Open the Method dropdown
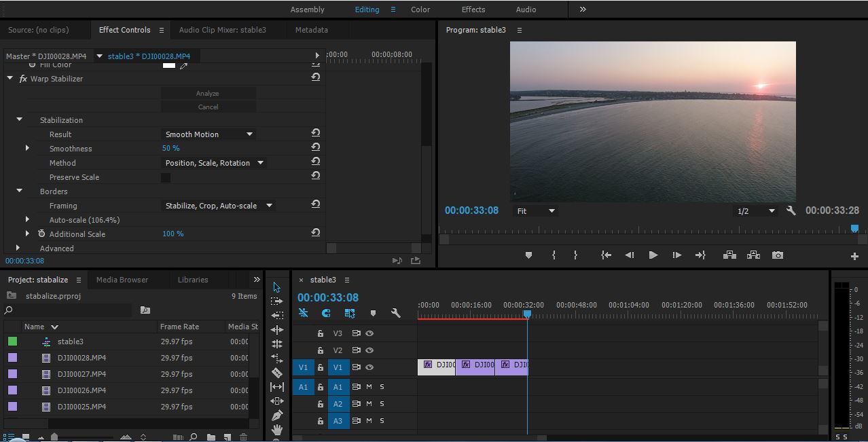 [x=214, y=163]
